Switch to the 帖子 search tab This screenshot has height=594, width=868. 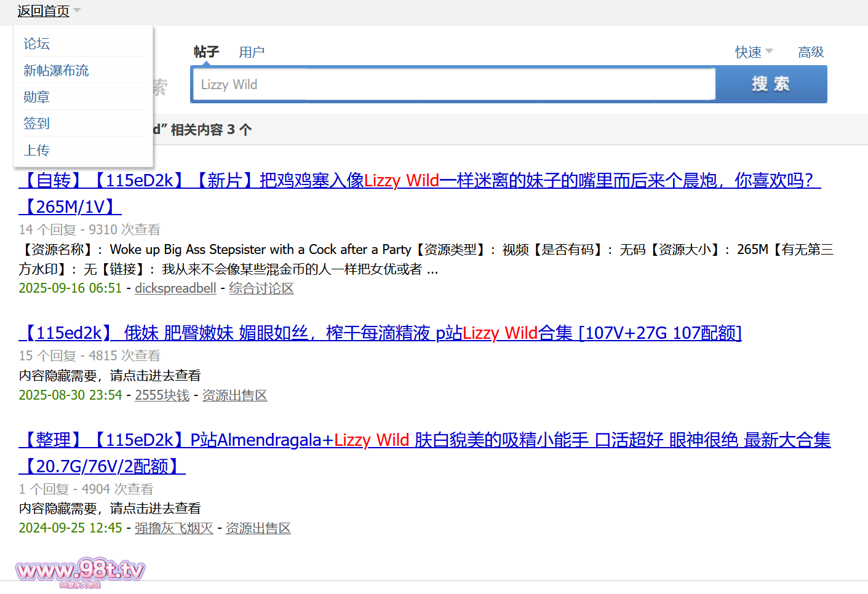click(x=206, y=52)
